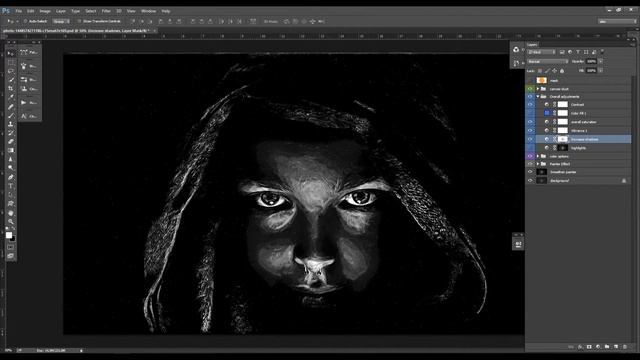Expand the color options group
Image resolution: width=640 pixels, height=360 pixels.
click(x=538, y=156)
